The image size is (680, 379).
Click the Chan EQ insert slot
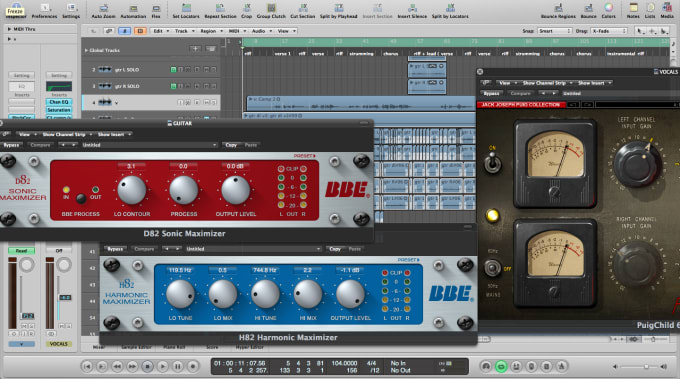click(x=59, y=102)
